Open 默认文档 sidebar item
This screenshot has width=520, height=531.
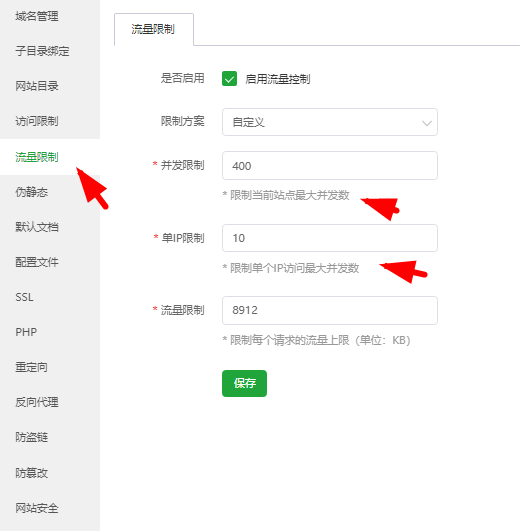[x=37, y=227]
